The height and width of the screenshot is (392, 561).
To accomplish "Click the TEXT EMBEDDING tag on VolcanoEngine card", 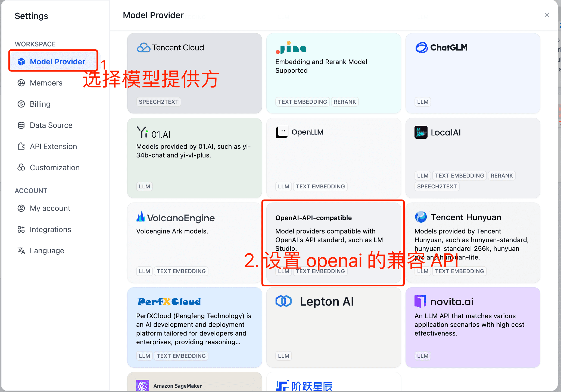I will [x=181, y=271].
